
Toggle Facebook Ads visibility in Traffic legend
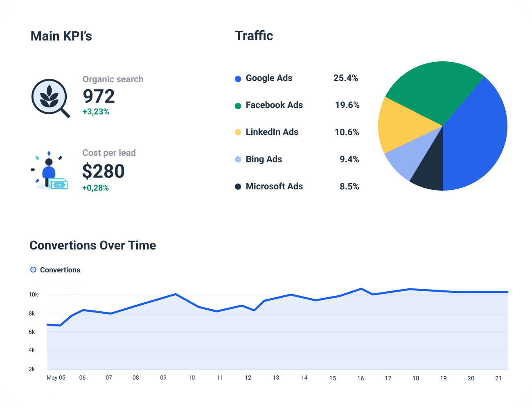point(274,105)
